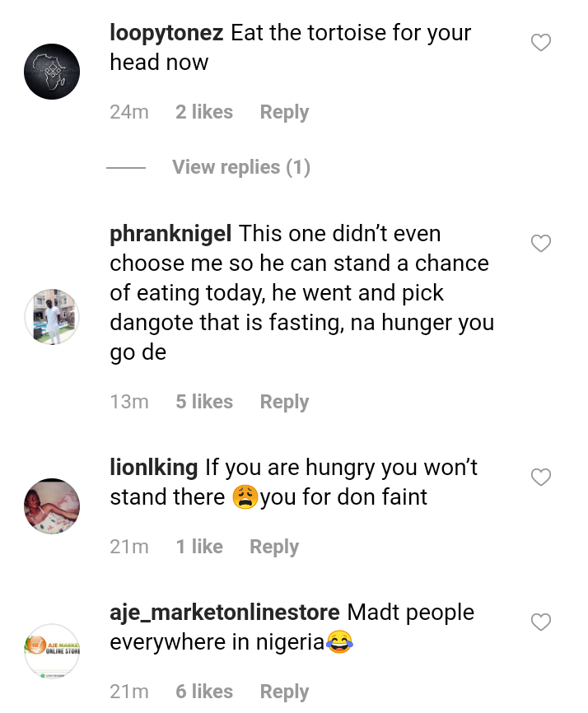This screenshot has height=713, width=588.
Task: Reply to lionlking's comment
Action: coord(274,547)
